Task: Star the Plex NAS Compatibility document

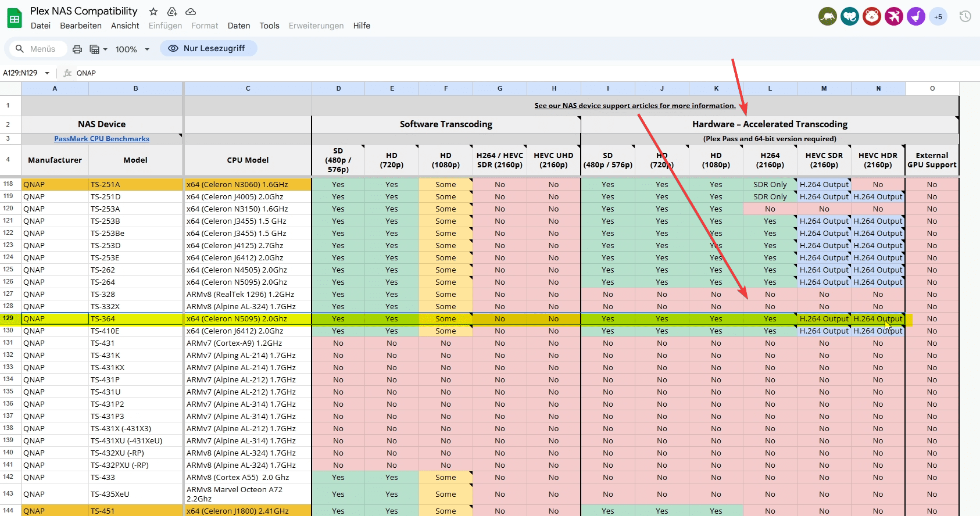Action: (x=153, y=12)
